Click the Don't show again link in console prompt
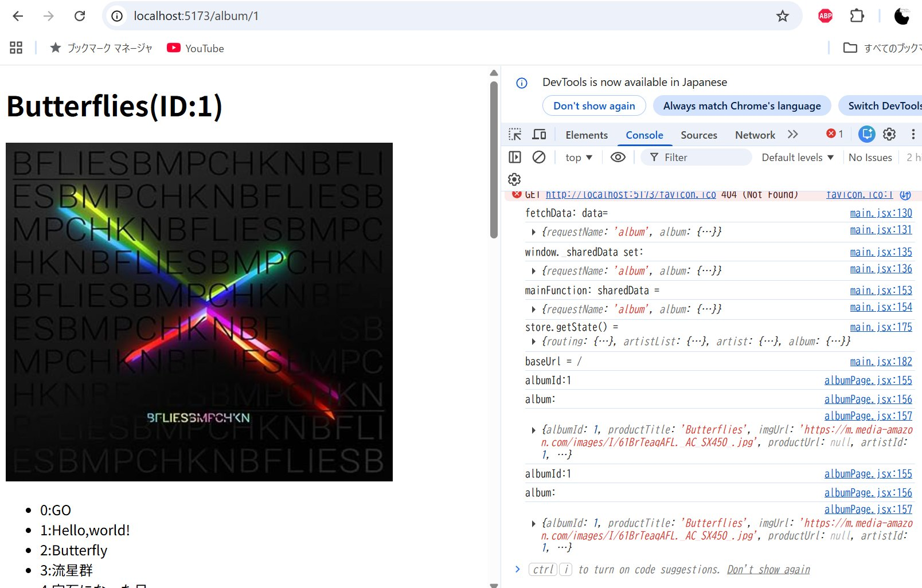 pyautogui.click(x=768, y=570)
